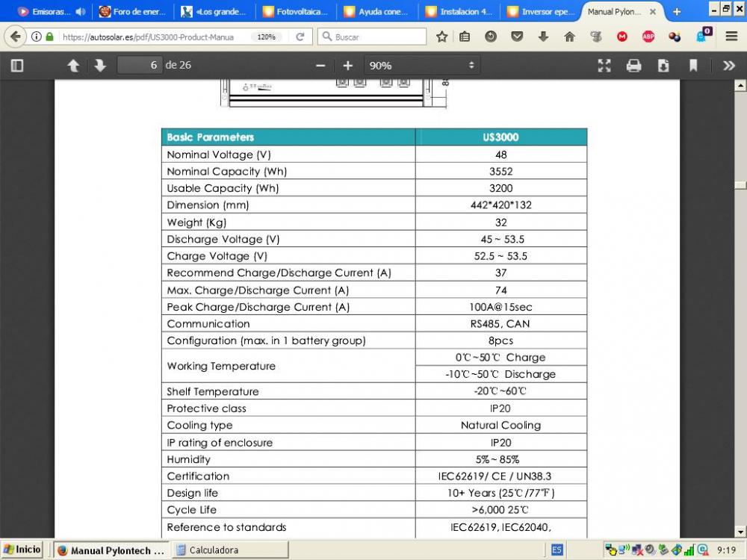The width and height of the screenshot is (747, 560).
Task: Click the Natural Cooling cell
Action: 500,426
